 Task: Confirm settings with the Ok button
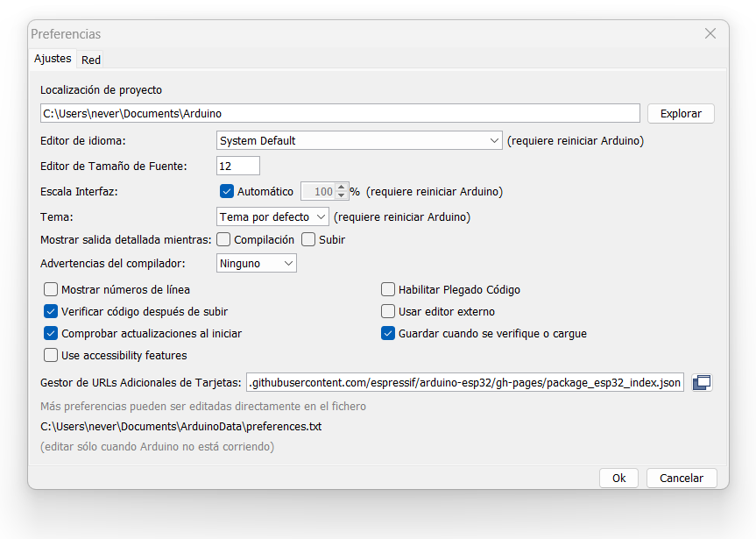[618, 479]
